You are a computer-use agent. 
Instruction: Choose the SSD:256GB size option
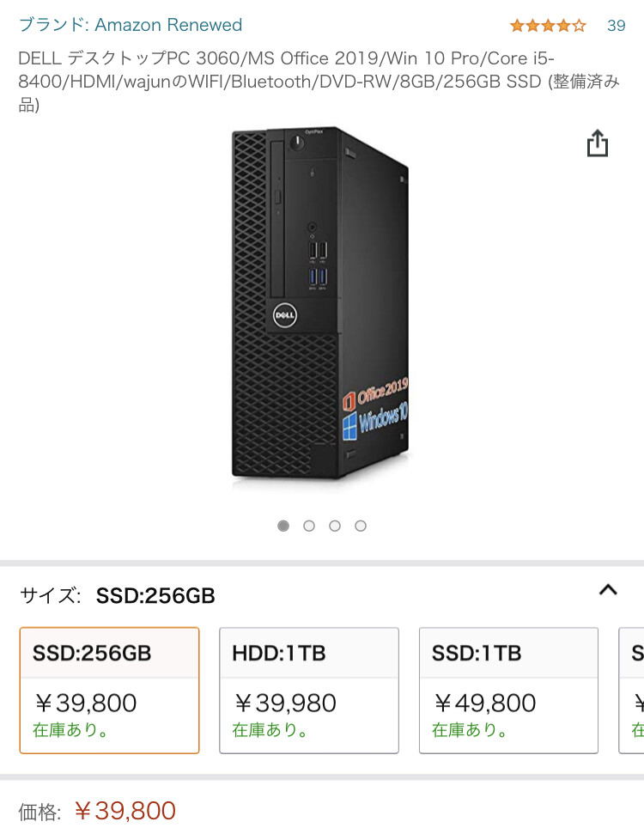pos(109,690)
